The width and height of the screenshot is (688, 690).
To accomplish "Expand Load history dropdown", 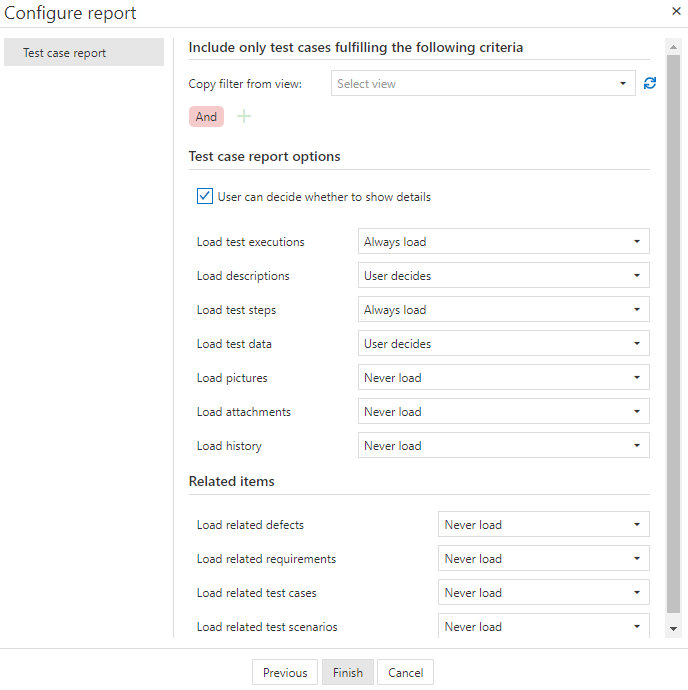I will coord(503,446).
